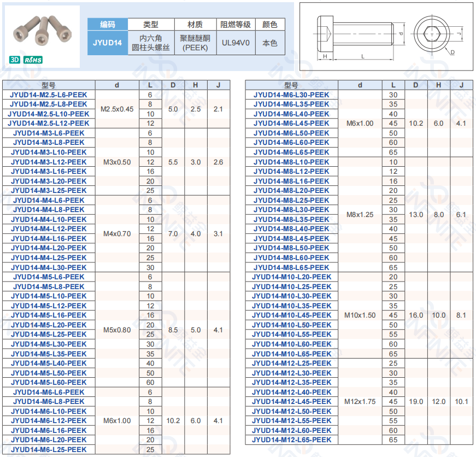Open model JYUD14-M2.5-L6-PEEK
Screen dimensions: 476x457
click(49, 95)
